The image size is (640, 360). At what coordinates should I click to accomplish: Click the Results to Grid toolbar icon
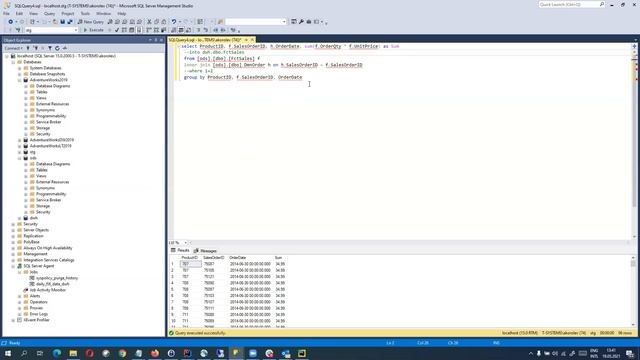181,30
